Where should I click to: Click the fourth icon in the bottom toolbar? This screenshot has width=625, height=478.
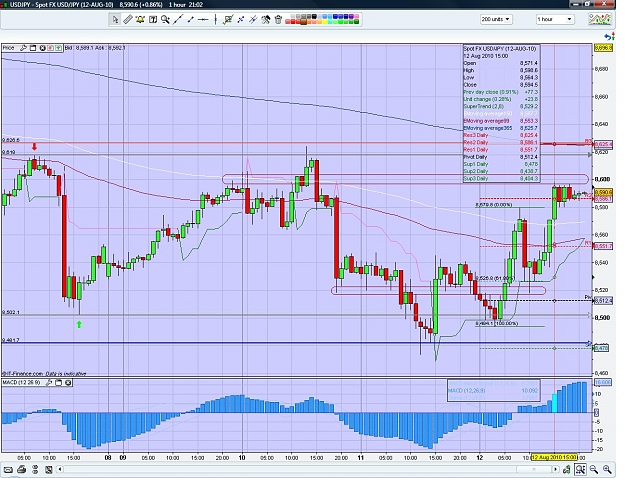point(48,469)
